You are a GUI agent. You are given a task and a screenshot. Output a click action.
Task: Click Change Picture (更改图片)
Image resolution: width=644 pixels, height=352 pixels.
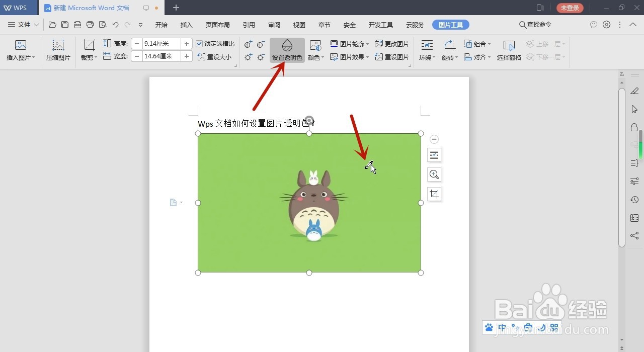(x=392, y=44)
